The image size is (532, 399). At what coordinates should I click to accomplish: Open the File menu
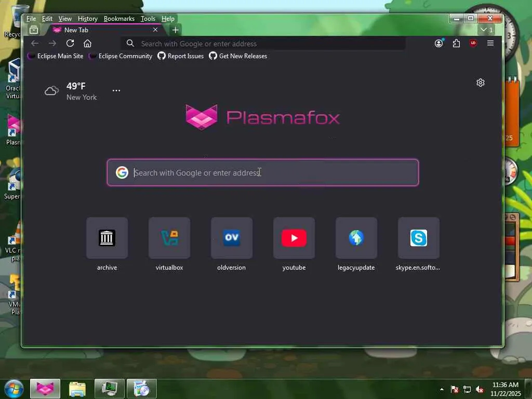tap(31, 19)
